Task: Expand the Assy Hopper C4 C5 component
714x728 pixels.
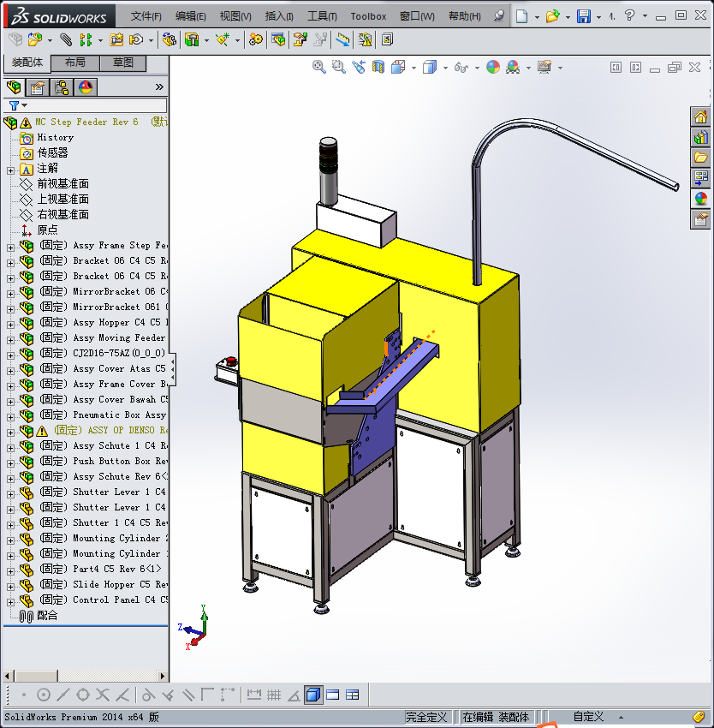Action: point(10,323)
